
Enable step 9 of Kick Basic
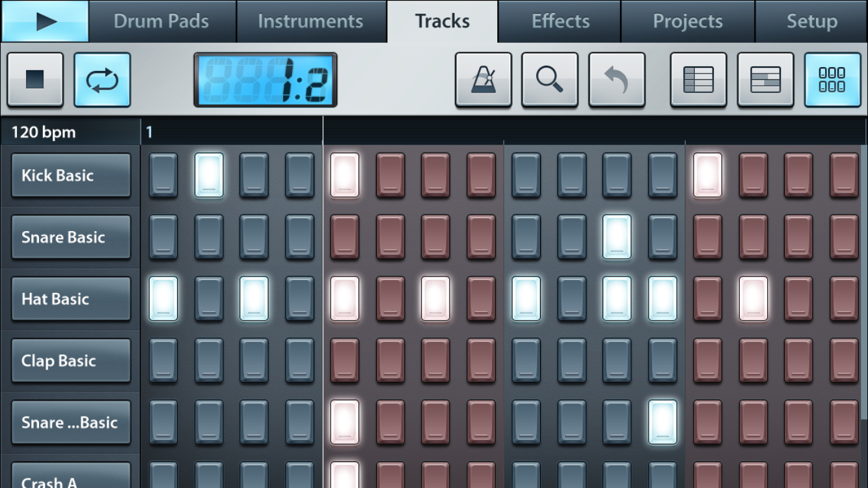526,175
